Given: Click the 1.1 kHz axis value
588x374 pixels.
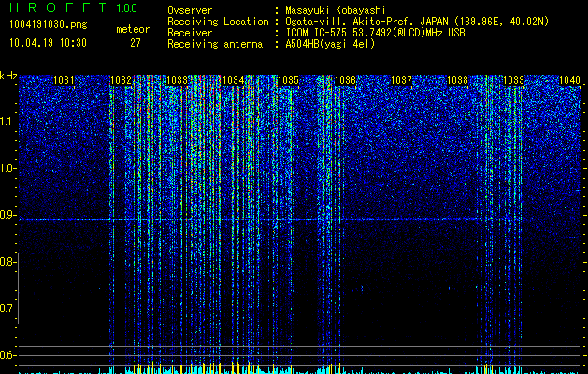Looking at the screenshot, I should click(8, 122).
